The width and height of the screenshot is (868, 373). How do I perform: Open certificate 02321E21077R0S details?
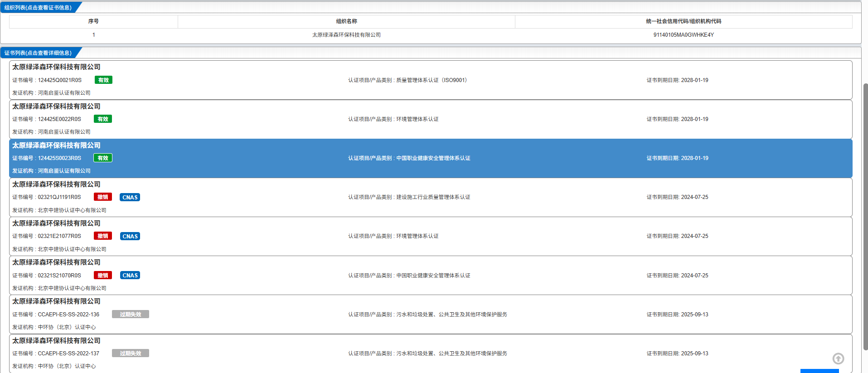coord(431,236)
